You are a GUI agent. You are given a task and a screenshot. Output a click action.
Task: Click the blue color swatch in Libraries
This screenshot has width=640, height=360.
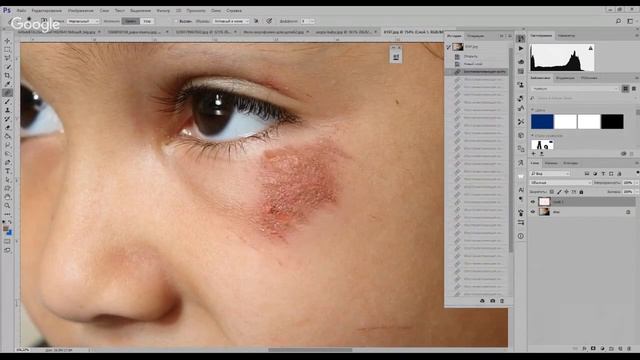[x=542, y=122]
